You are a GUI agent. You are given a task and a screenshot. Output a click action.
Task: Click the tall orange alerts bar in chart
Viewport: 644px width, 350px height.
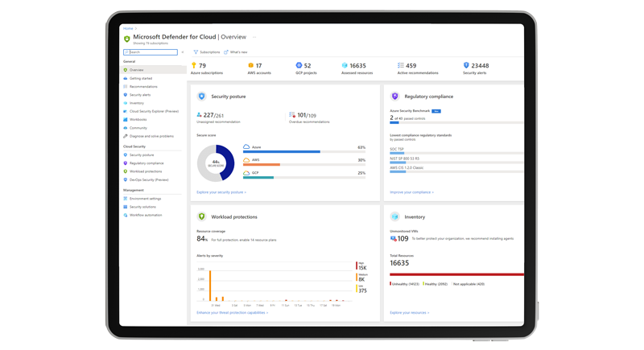(210, 286)
